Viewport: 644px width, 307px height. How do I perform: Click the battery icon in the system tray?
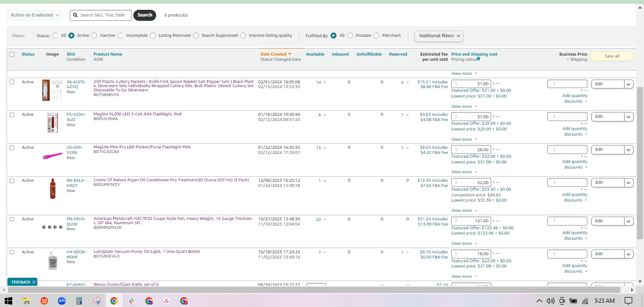point(573,300)
